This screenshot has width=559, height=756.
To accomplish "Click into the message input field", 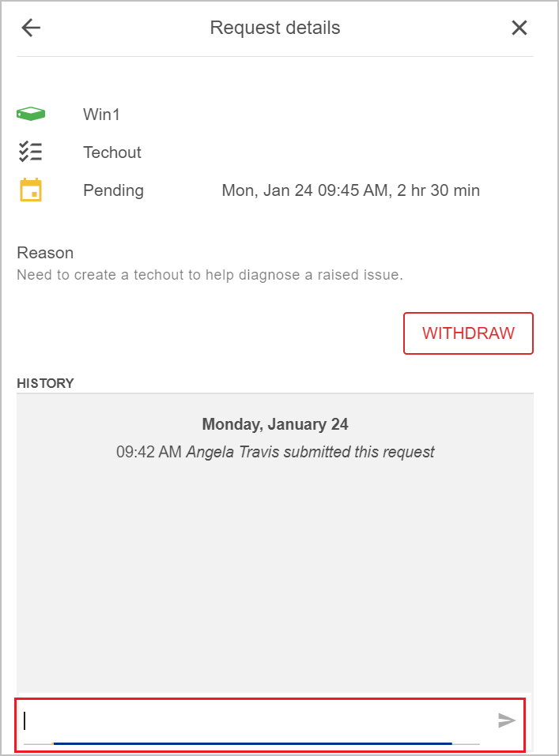I will point(253,720).
